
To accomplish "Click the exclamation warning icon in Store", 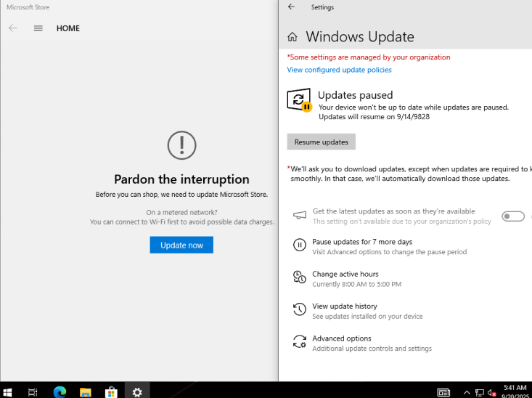I will 182,145.
